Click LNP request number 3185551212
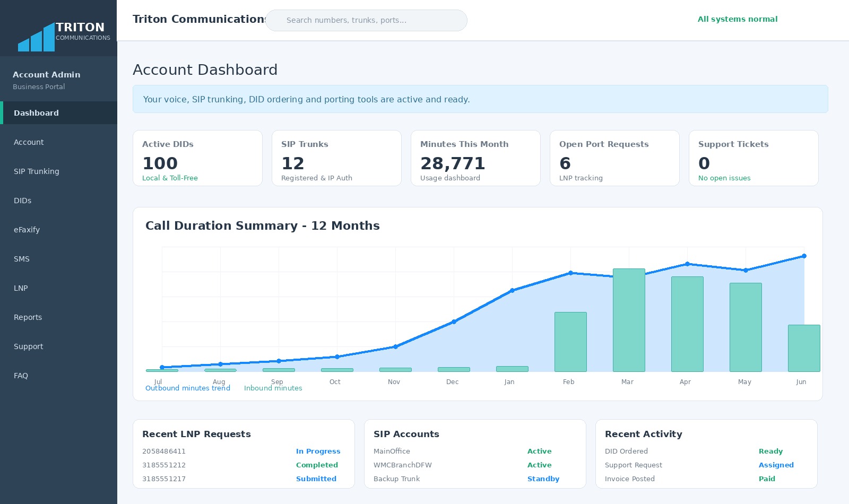The height and width of the screenshot is (504, 849). 164,465
